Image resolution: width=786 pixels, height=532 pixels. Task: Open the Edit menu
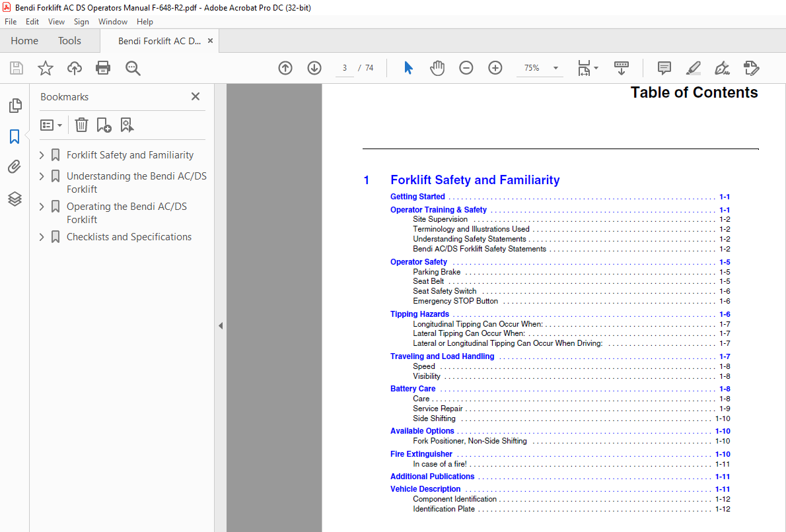[x=32, y=22]
